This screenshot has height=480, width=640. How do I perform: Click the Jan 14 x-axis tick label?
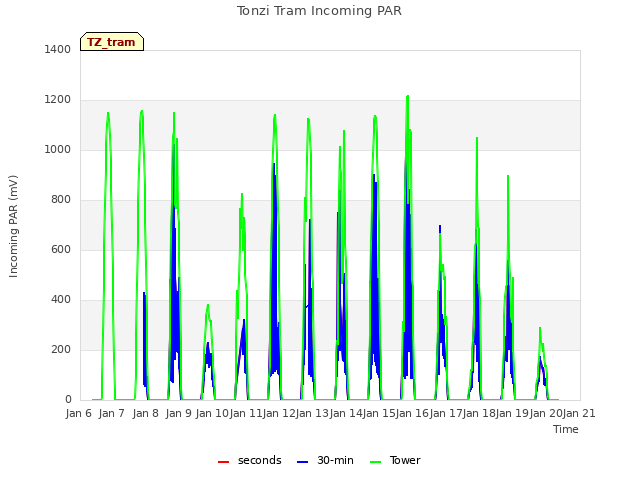click(346, 413)
